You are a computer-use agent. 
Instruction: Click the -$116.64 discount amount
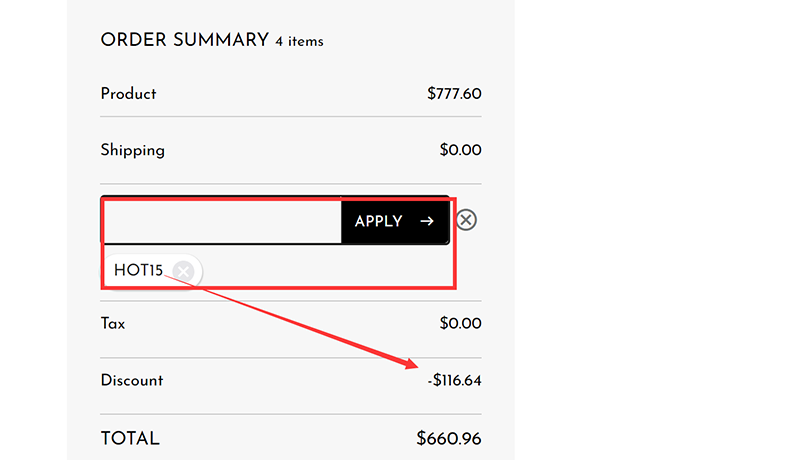[454, 381]
